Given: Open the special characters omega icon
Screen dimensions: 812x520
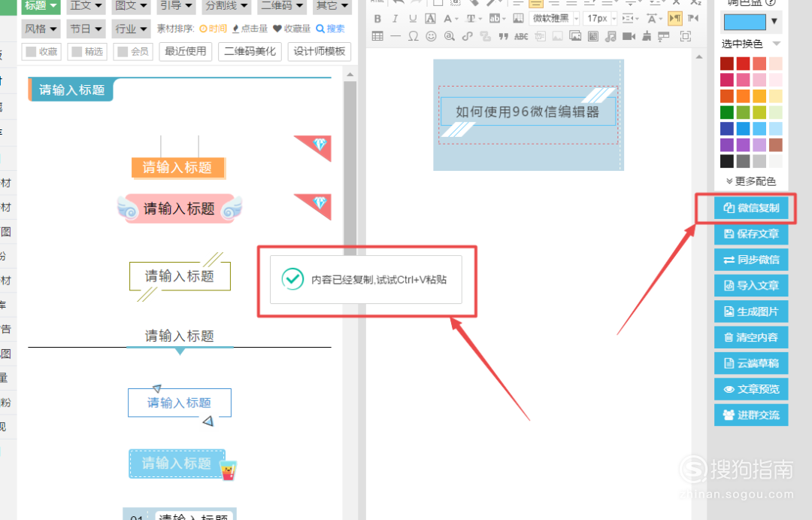Looking at the screenshot, I should click(x=414, y=36).
